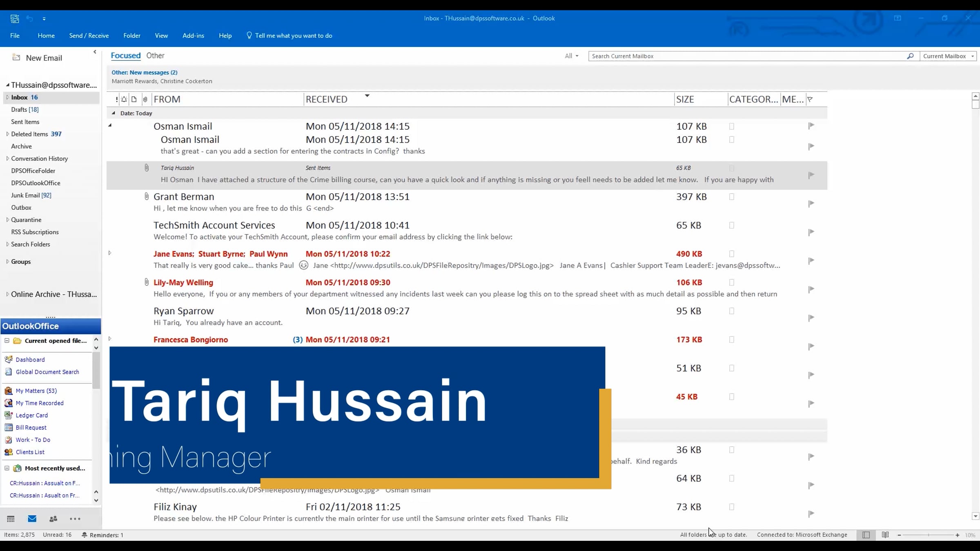Toggle category box for Filiz Kinay email
The height and width of the screenshot is (551, 980).
coord(732,507)
